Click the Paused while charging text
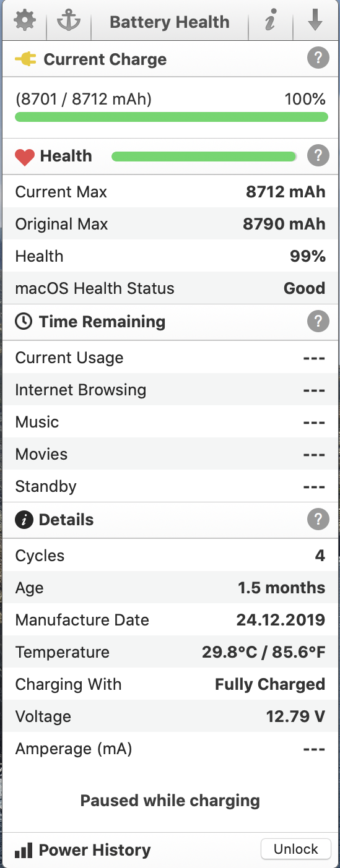The image size is (340, 868). 170,801
